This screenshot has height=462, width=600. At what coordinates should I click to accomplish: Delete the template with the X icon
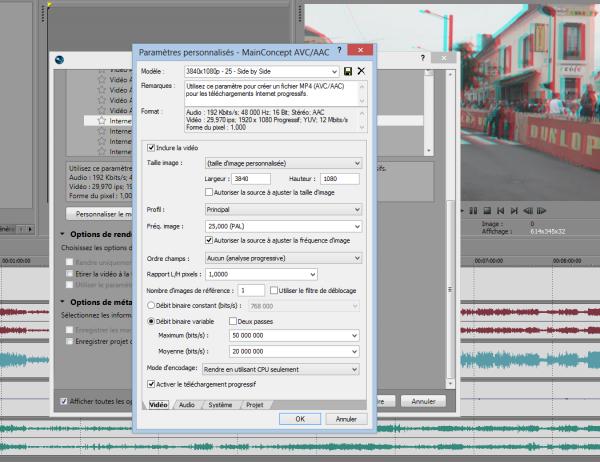[361, 71]
